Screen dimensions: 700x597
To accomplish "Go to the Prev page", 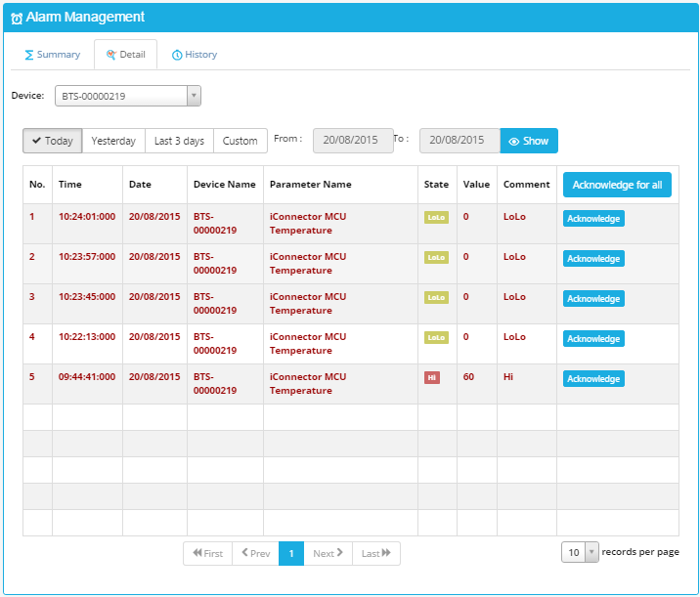I will pos(256,554).
